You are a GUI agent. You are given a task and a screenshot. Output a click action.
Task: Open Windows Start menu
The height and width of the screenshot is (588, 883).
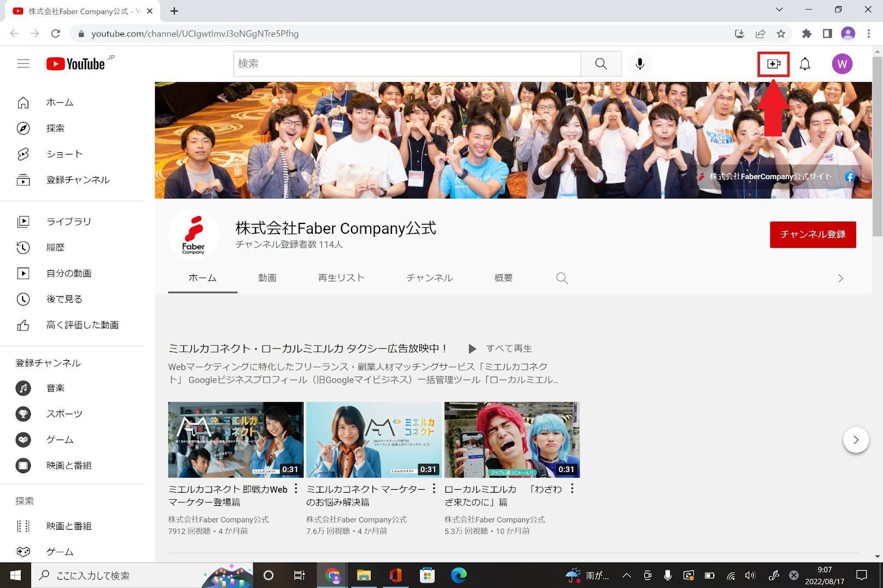point(15,575)
